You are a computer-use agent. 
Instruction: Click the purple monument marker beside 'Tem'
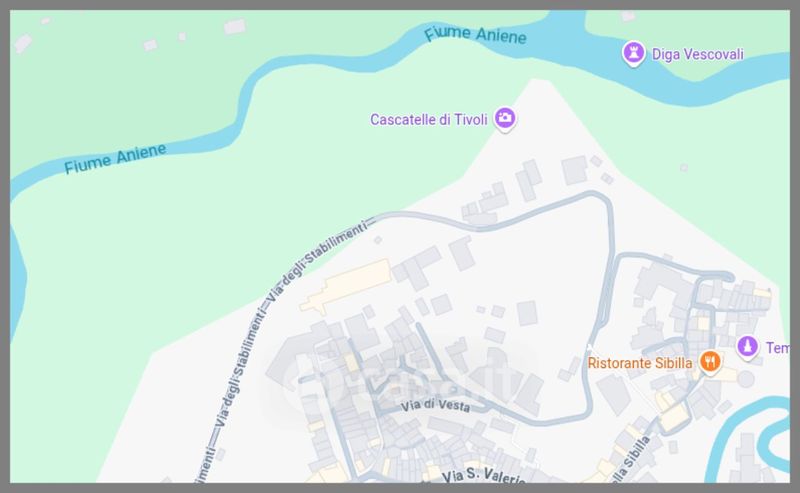coord(747,347)
